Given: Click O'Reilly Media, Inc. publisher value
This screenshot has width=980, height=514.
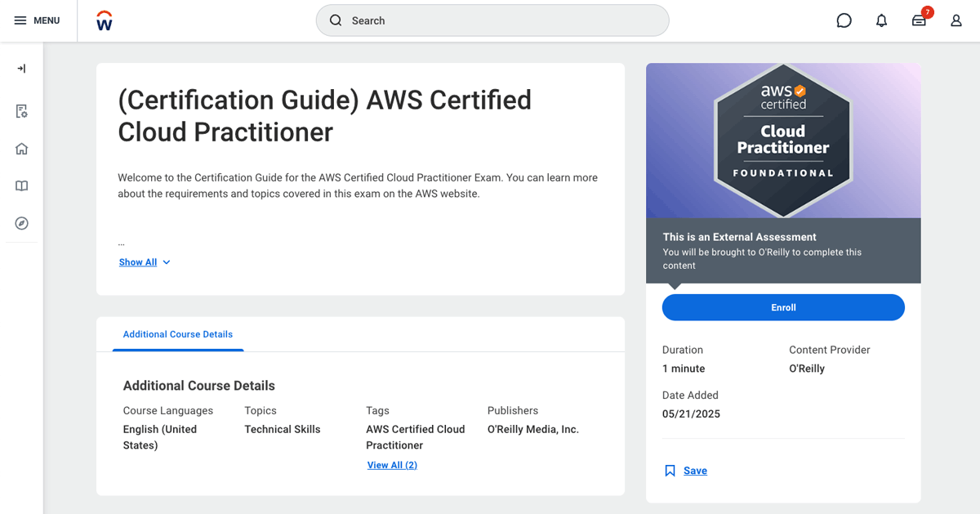Looking at the screenshot, I should 533,429.
